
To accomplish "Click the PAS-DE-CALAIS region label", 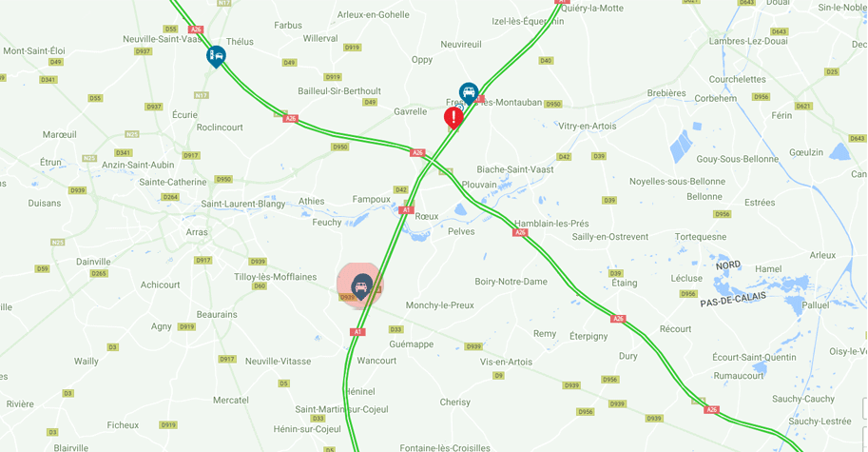I will pos(733,300).
